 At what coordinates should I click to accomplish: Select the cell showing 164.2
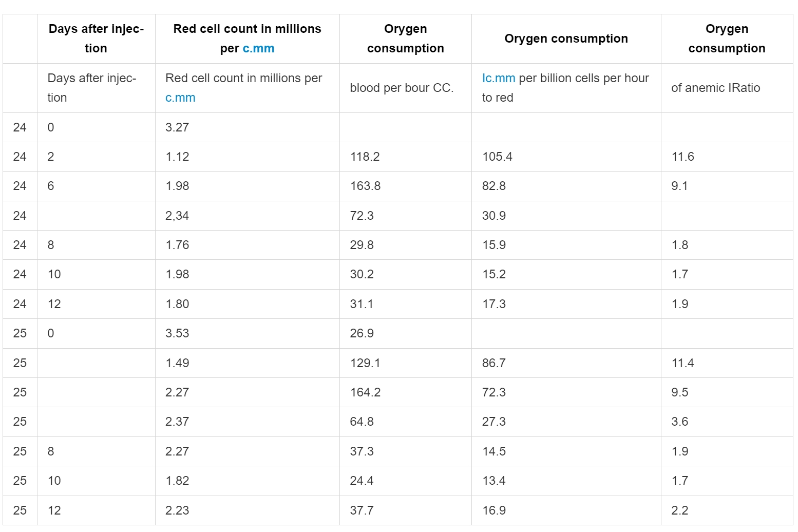[x=405, y=392]
